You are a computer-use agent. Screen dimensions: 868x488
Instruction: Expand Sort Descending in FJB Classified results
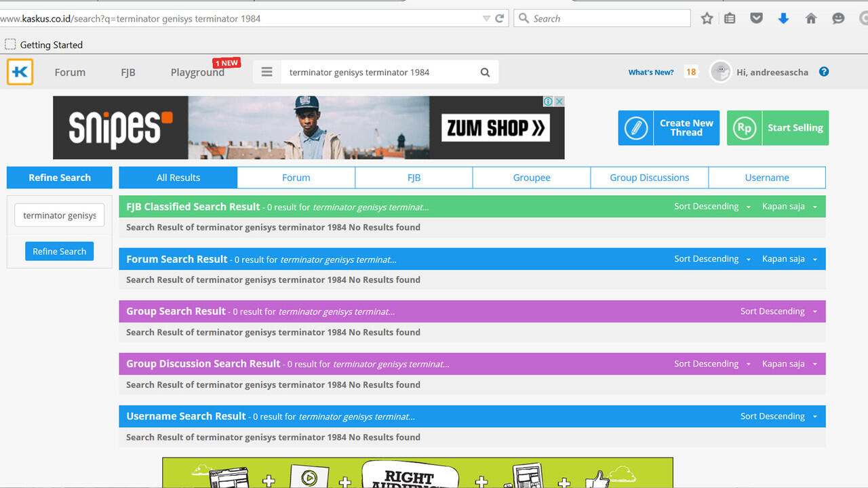pos(712,207)
